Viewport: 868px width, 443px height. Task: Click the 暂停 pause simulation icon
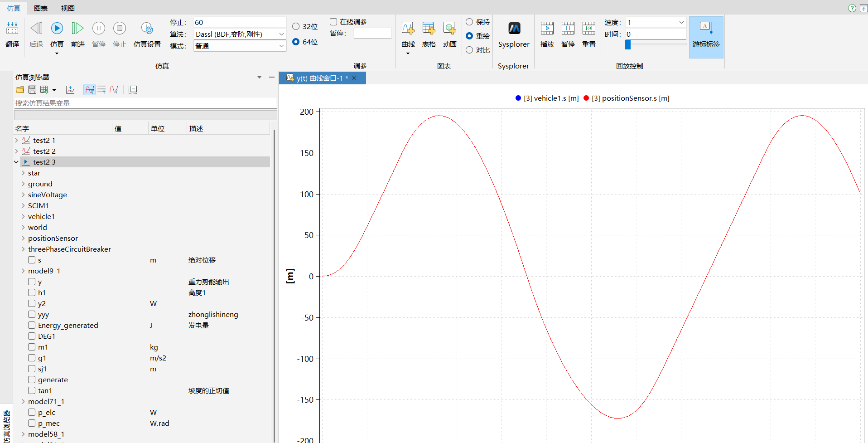coord(99,29)
